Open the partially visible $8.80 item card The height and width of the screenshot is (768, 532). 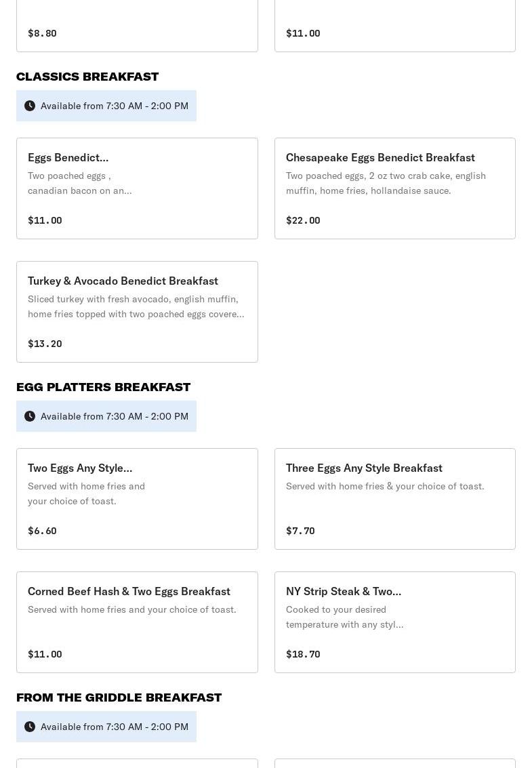[x=137, y=26]
